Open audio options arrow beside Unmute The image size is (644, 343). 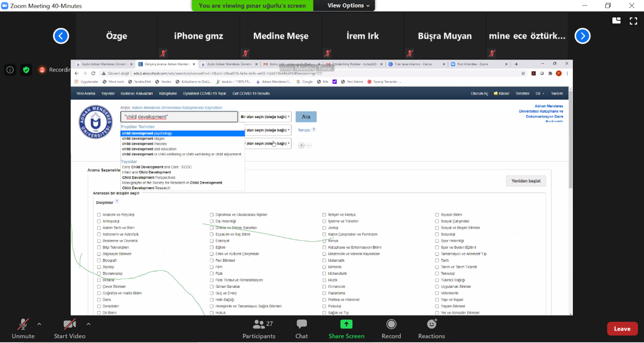[39, 324]
